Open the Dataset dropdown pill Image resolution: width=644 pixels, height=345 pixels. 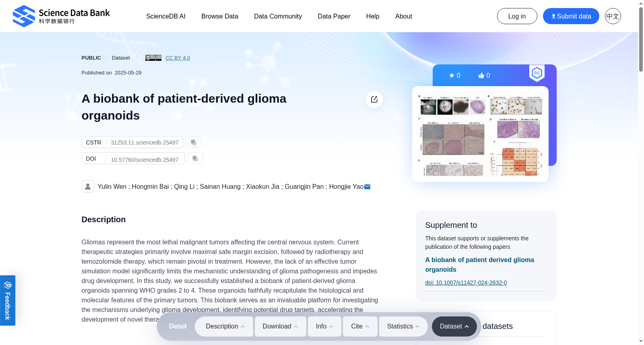pos(454,326)
